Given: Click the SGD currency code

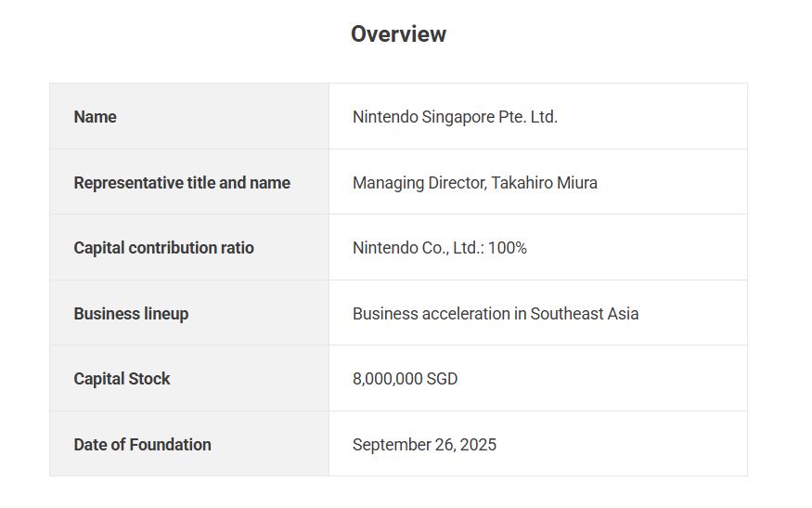Looking at the screenshot, I should 442,379.
